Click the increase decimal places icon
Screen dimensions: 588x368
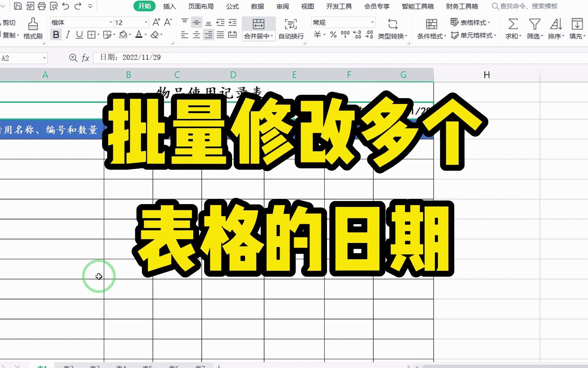(x=357, y=35)
